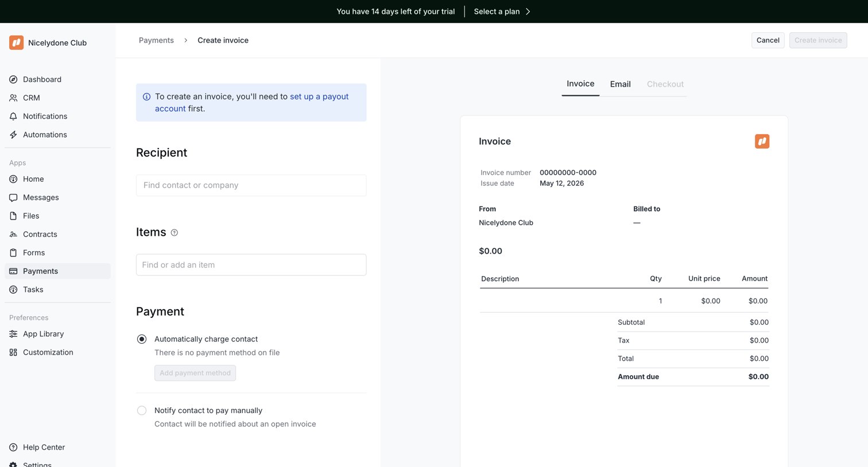This screenshot has width=868, height=467.
Task: Click the Select a plan link
Action: point(497,11)
